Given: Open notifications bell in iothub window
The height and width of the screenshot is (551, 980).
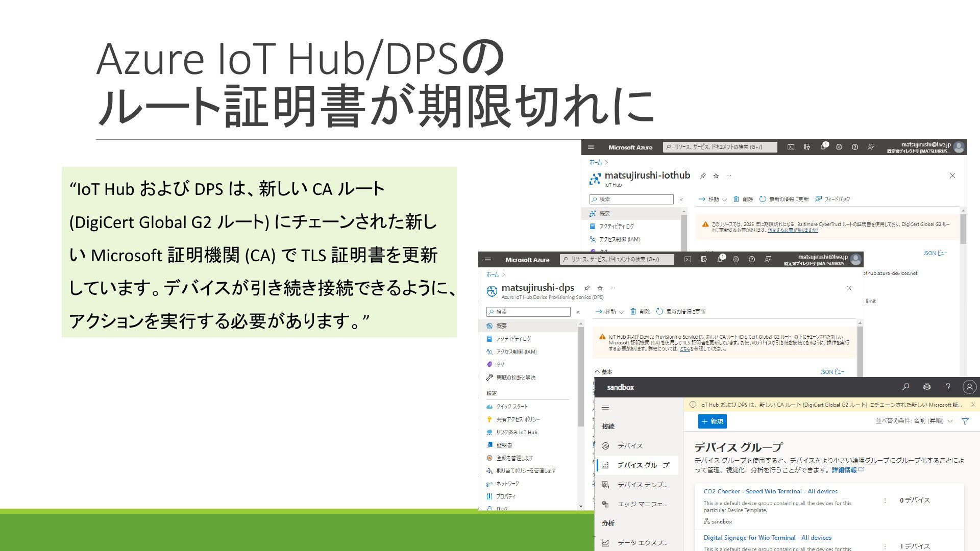Looking at the screenshot, I should [823, 146].
